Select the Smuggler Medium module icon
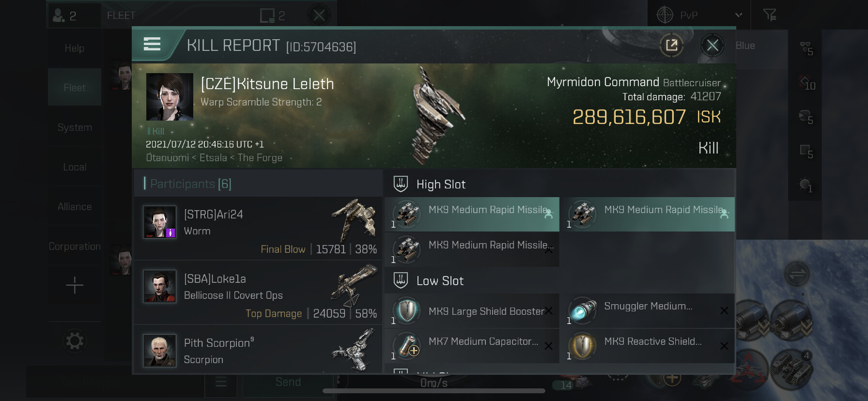The height and width of the screenshot is (401, 868). tap(582, 311)
